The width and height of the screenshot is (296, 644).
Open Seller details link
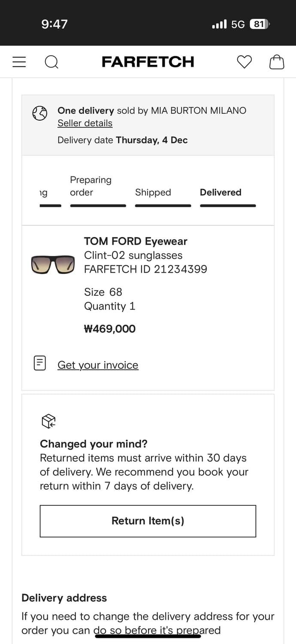tap(85, 123)
